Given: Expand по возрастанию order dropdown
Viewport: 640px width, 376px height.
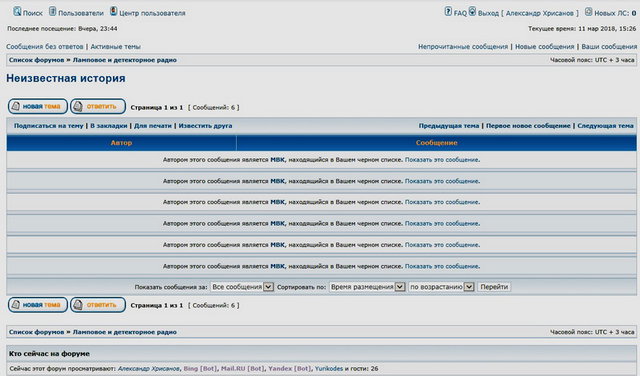Looking at the screenshot, I should point(441,287).
